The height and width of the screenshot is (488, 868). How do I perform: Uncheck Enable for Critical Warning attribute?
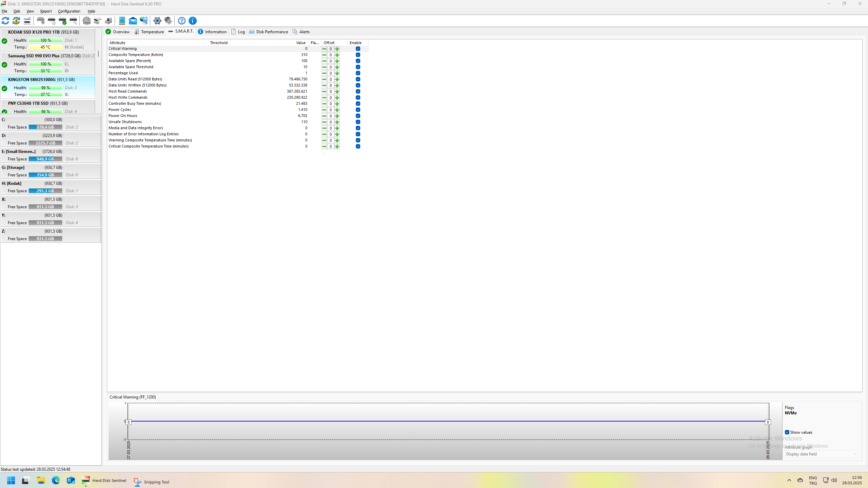pyautogui.click(x=358, y=49)
